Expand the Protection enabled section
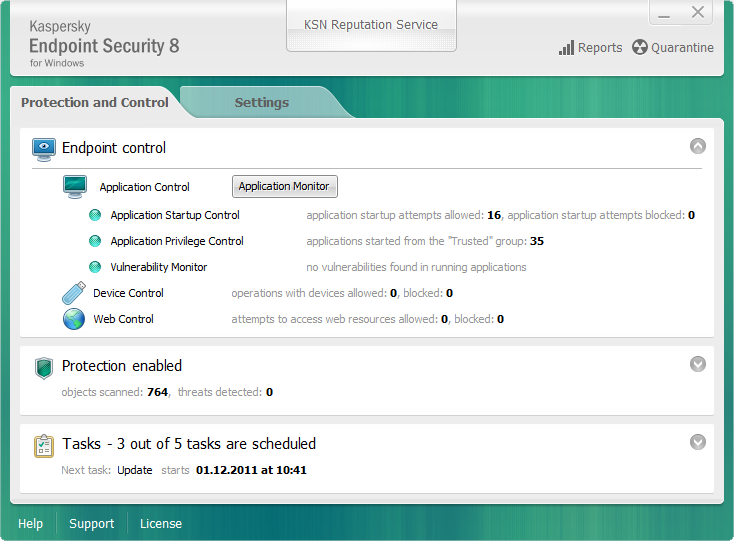Viewport: 734px width, 541px height. [698, 364]
